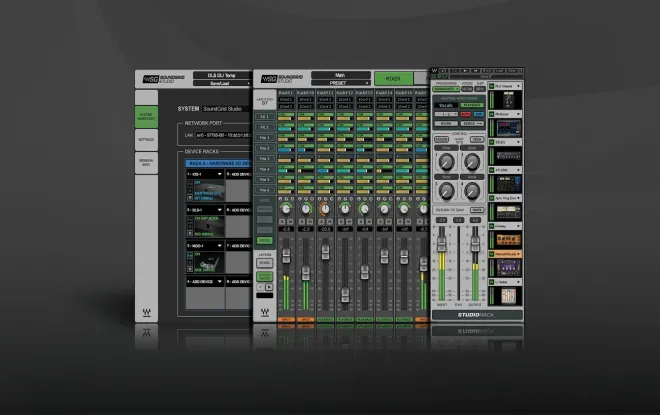
Task: Click the next-preset arrow in StudioRack toolbar
Action: [x=476, y=71]
